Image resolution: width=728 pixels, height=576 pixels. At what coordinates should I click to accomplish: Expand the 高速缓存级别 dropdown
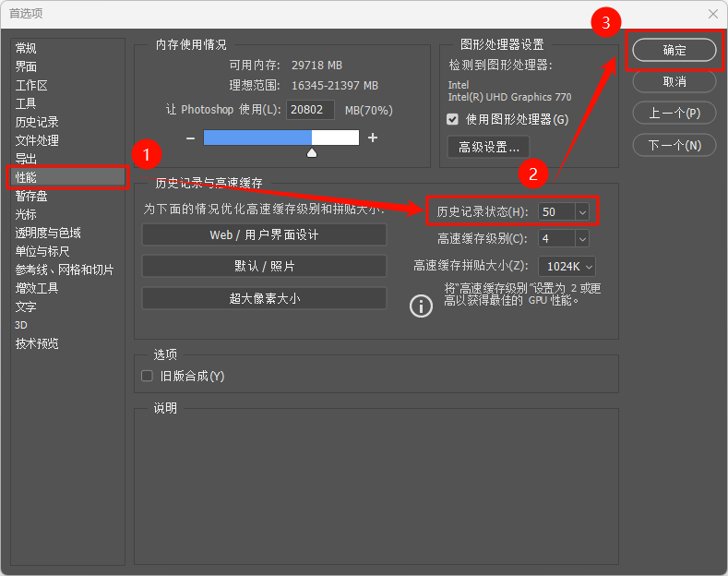coord(581,238)
